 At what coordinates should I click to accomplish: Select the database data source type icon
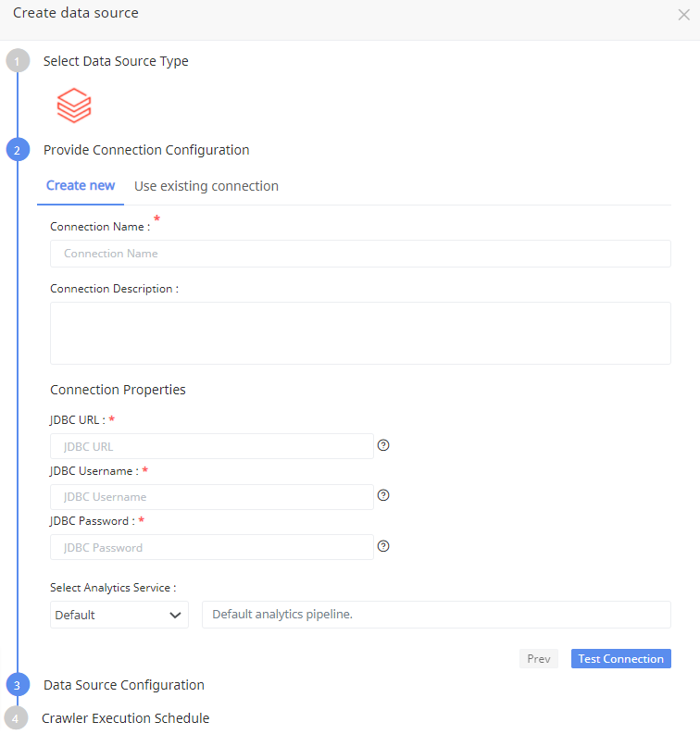tap(74, 105)
